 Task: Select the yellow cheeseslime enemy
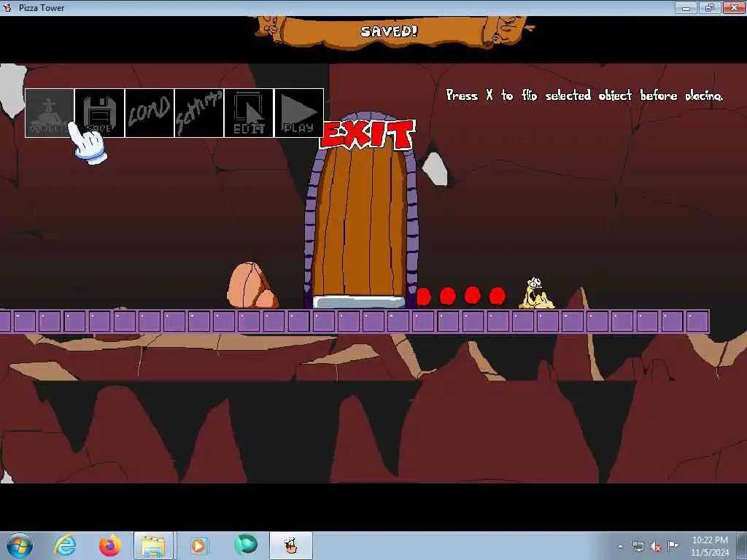click(x=536, y=293)
